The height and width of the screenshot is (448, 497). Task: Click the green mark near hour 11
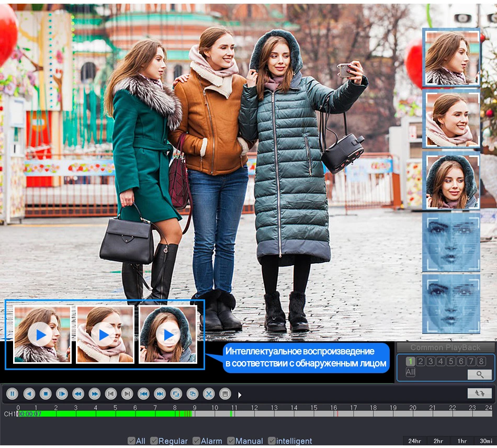pos(231,414)
